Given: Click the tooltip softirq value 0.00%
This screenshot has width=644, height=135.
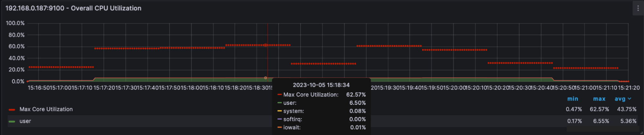Looking at the screenshot, I should coord(358,119).
